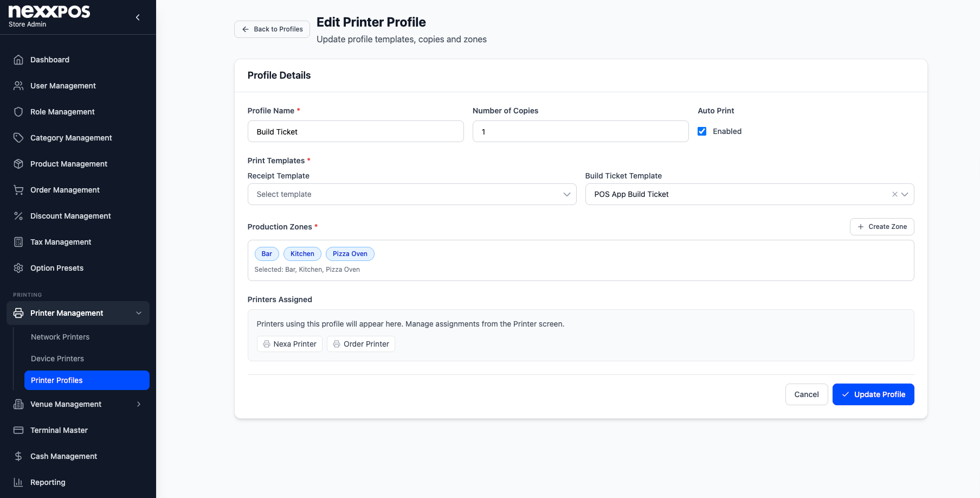This screenshot has width=980, height=498.
Task: Disable the Auto Print Enabled checkbox
Action: coord(702,131)
